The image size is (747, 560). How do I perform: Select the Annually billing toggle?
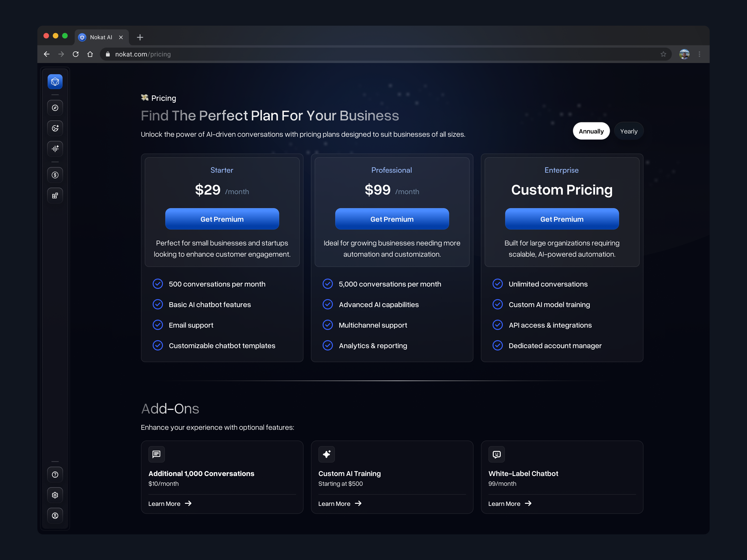(591, 131)
